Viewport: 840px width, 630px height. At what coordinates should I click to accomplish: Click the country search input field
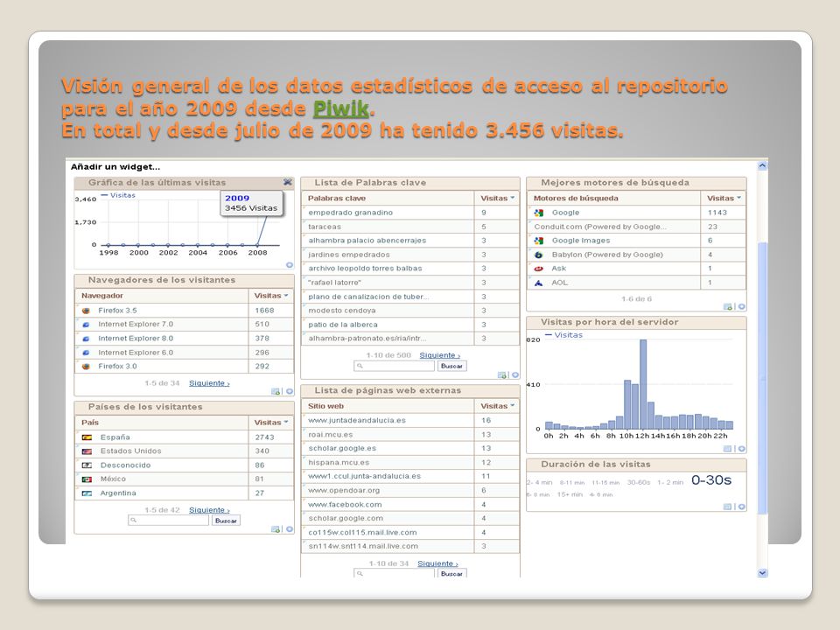click(168, 520)
